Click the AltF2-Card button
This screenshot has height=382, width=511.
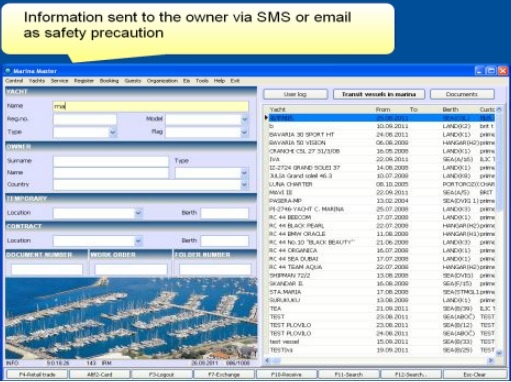point(99,374)
